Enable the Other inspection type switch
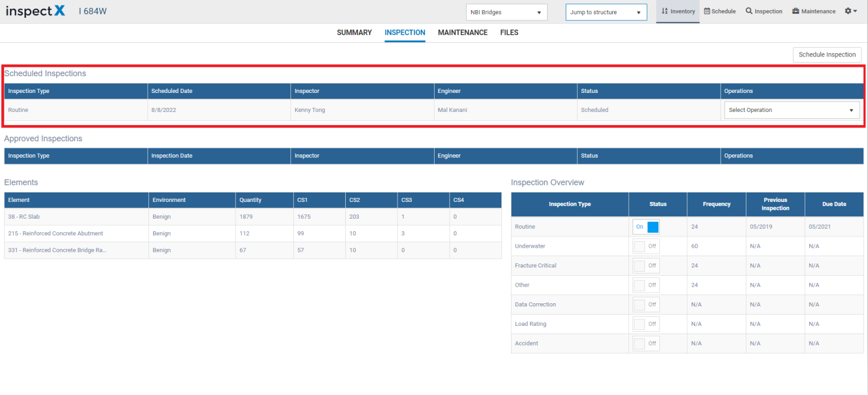This screenshot has height=395, width=868. [x=646, y=285]
